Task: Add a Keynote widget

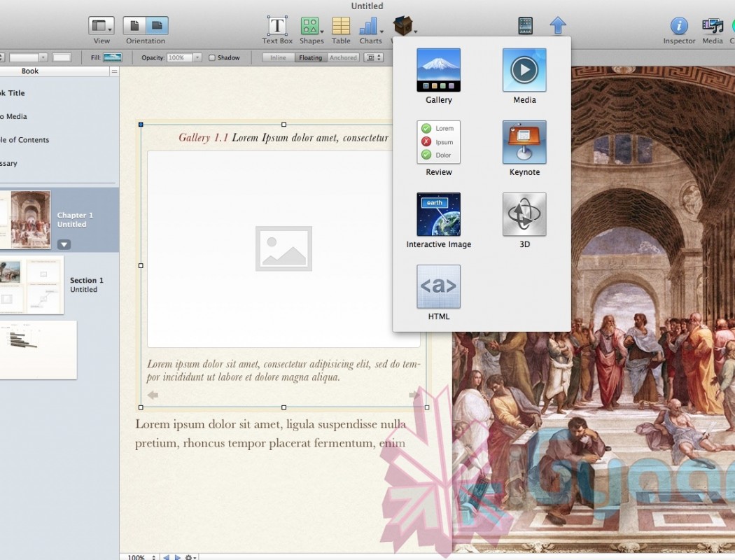Action: [x=524, y=142]
